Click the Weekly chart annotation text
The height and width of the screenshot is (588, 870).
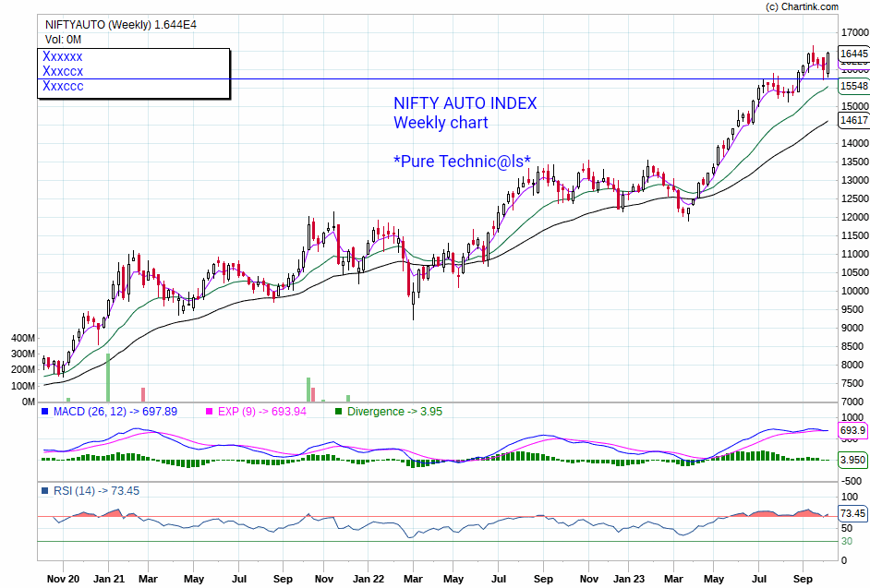coord(441,123)
